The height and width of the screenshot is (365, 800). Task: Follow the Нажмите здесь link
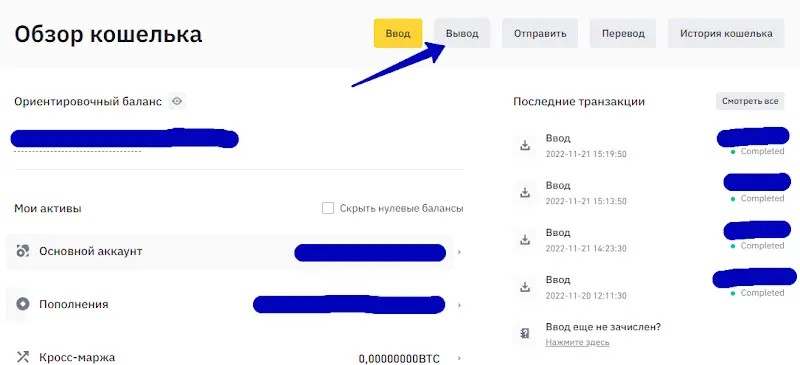pos(577,342)
